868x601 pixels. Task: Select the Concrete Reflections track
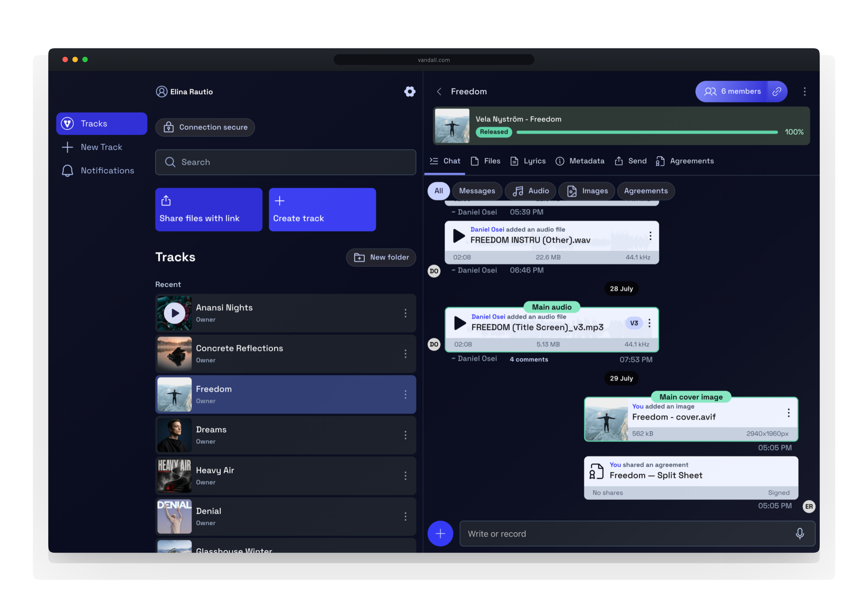tap(286, 353)
